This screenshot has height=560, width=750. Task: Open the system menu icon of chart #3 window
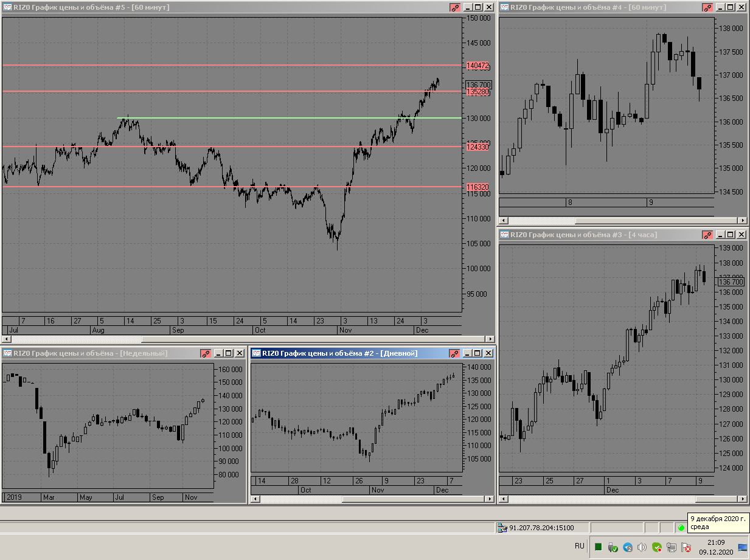[504, 235]
